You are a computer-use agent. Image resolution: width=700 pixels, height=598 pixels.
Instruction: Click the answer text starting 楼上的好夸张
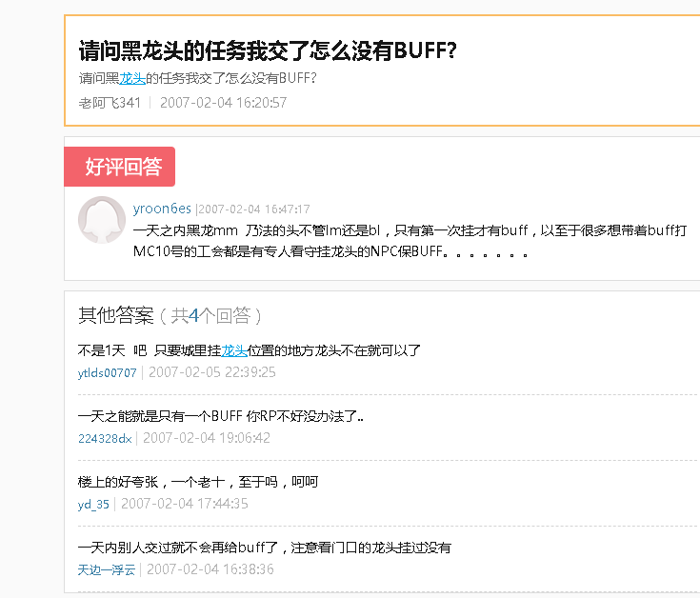point(198,482)
